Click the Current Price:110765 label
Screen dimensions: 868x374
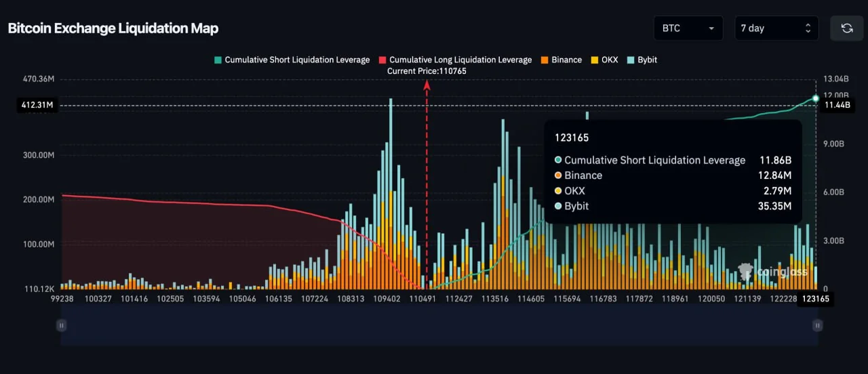pos(427,71)
